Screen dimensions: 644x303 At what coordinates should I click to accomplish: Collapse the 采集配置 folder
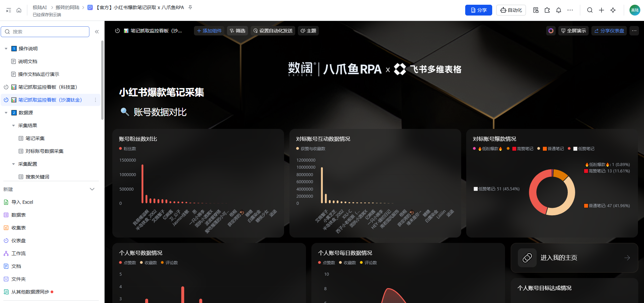tap(13, 164)
